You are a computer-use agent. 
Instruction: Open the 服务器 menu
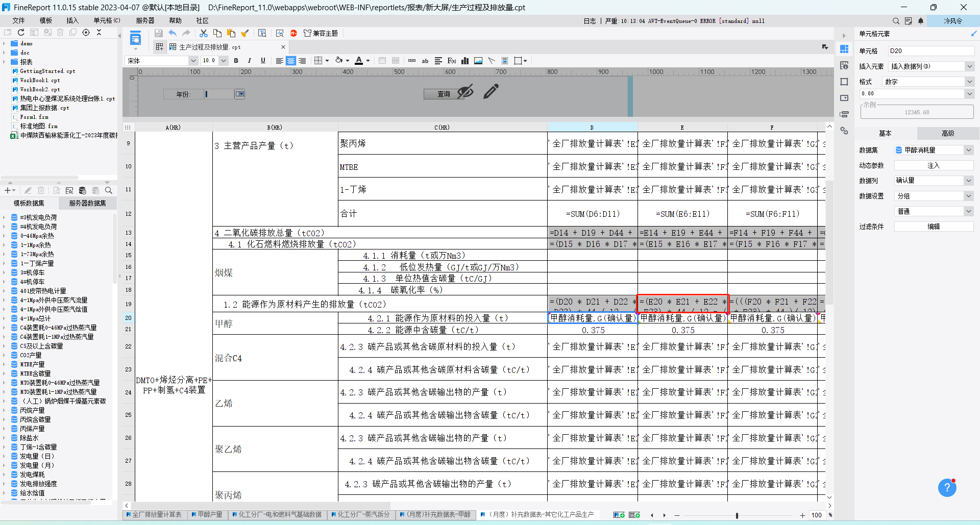[x=145, y=21]
